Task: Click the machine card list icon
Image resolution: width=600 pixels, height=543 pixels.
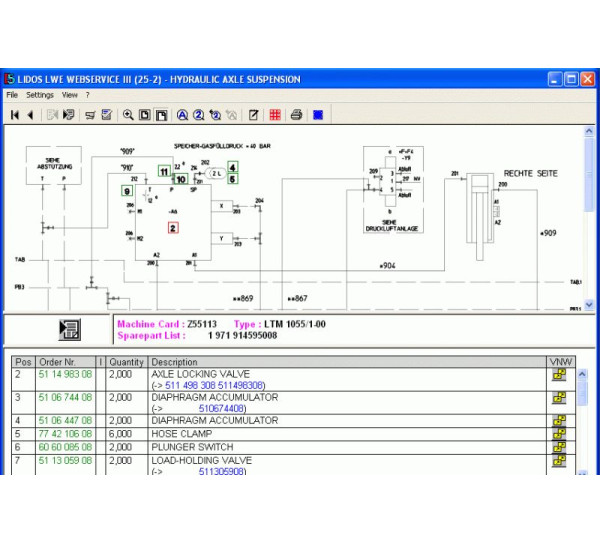Action: (70, 330)
